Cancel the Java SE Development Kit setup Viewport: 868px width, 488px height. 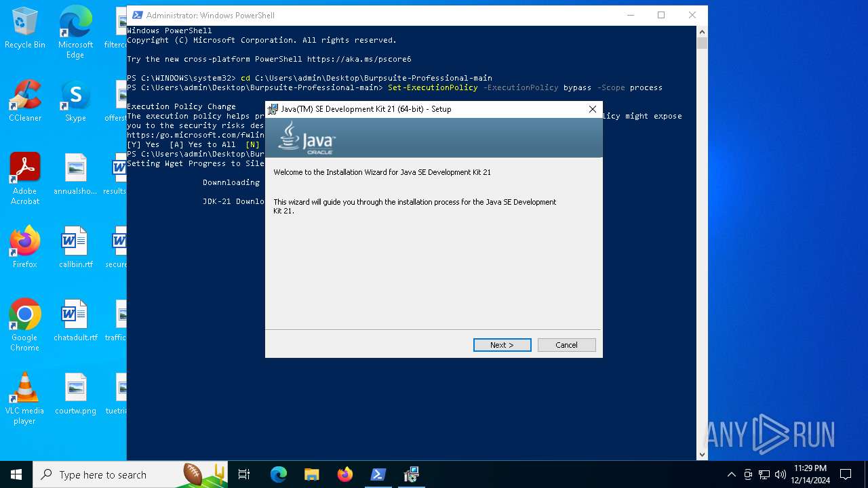(566, 345)
